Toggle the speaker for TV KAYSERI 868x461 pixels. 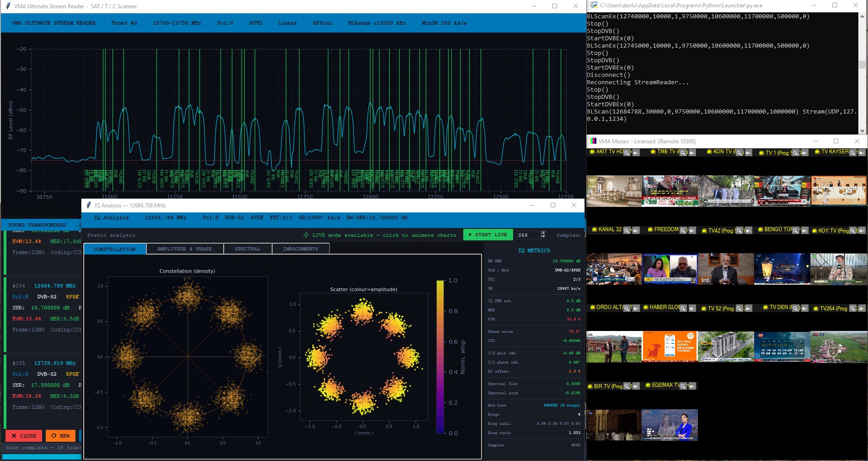click(861, 153)
